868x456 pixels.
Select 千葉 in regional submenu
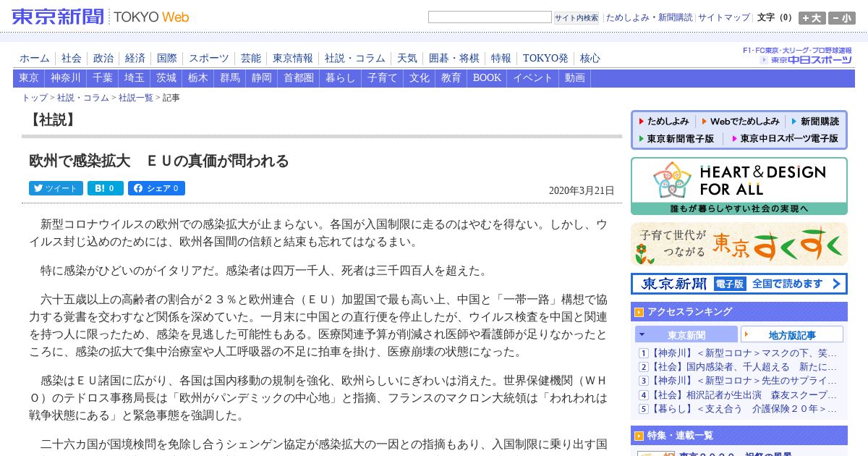(103, 78)
